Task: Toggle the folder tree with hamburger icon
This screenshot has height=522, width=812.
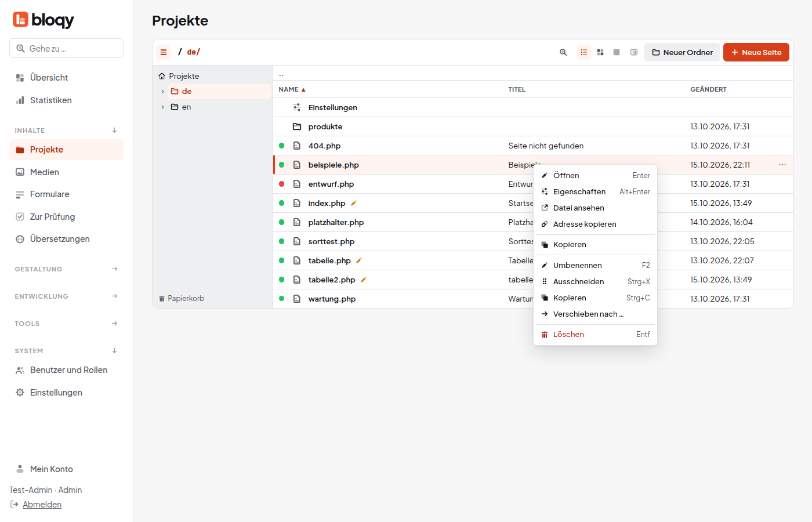Action: pyautogui.click(x=164, y=52)
